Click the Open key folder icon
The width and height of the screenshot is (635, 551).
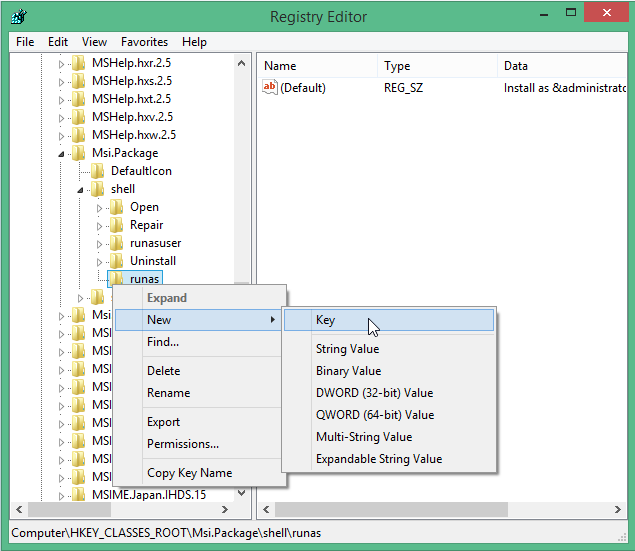point(116,207)
